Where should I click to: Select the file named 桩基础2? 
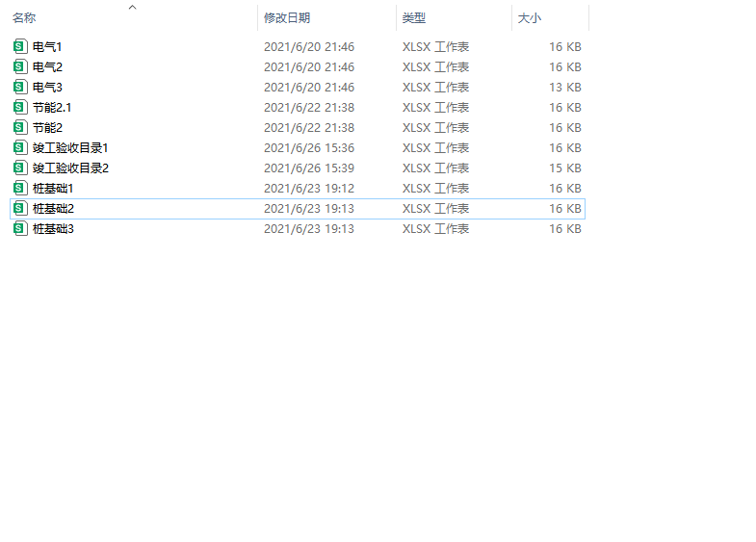pos(53,208)
